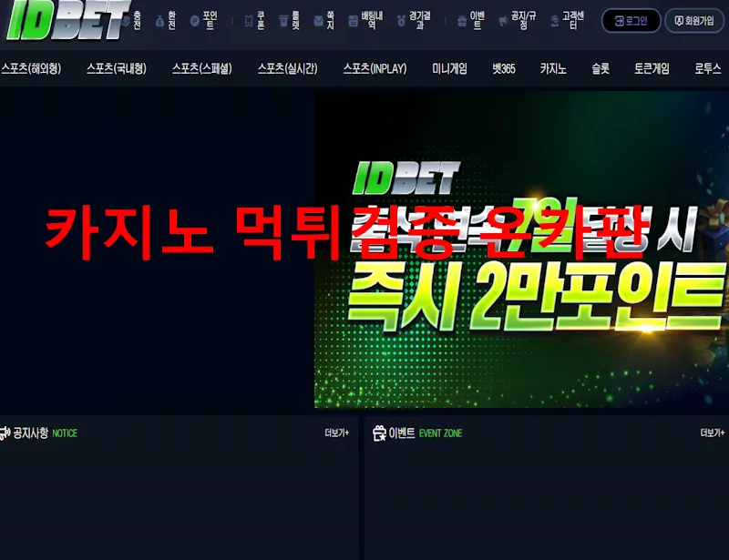
Task: Click the 회원가입 sign-up button
Action: click(694, 21)
